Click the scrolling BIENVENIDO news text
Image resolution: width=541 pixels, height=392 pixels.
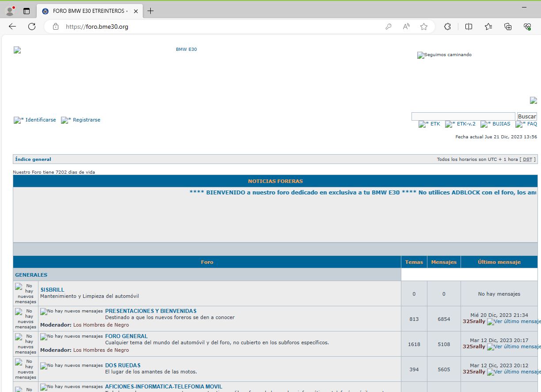click(x=363, y=192)
